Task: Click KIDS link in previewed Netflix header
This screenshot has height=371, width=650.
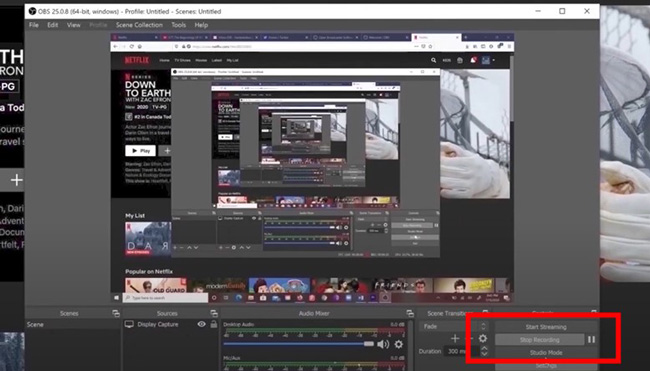Action: (x=447, y=61)
